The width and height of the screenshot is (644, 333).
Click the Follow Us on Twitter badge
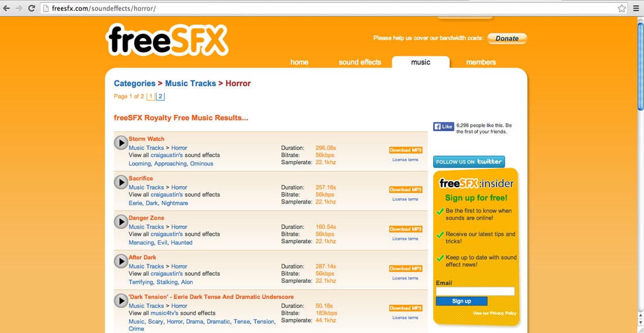click(469, 162)
